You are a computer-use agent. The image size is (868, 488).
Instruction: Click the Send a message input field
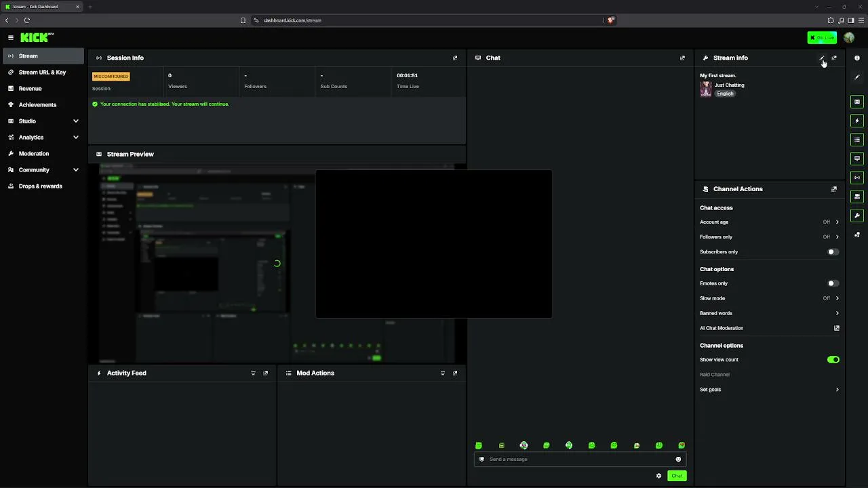point(580,460)
